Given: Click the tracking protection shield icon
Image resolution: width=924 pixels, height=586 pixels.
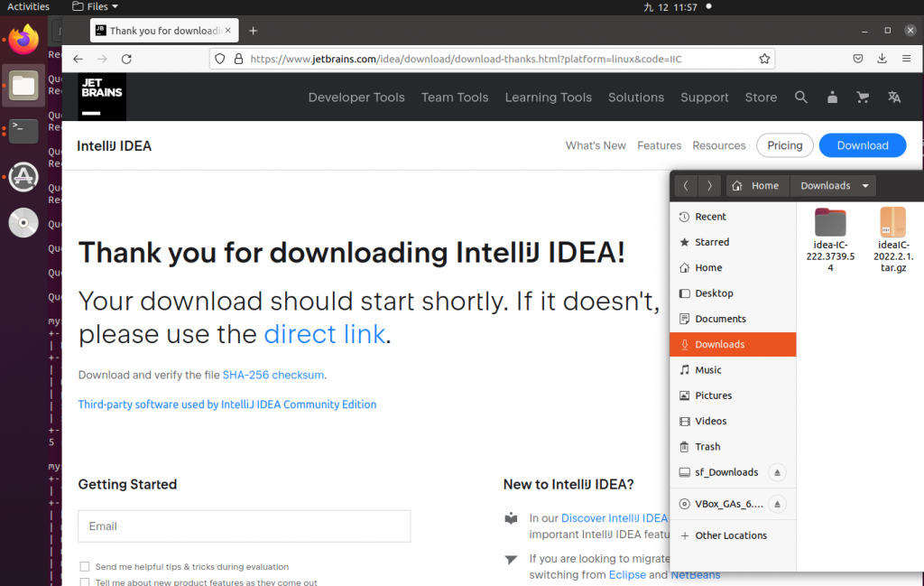Looking at the screenshot, I should (x=220, y=59).
